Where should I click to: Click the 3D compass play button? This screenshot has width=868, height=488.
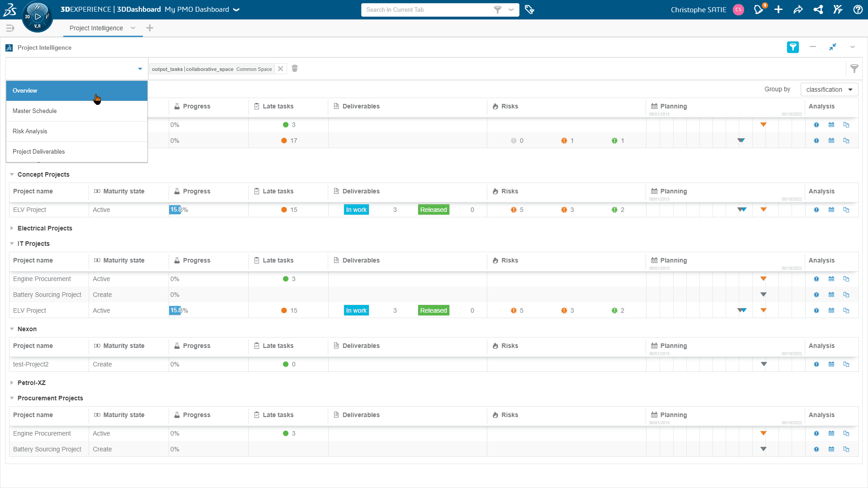[38, 17]
